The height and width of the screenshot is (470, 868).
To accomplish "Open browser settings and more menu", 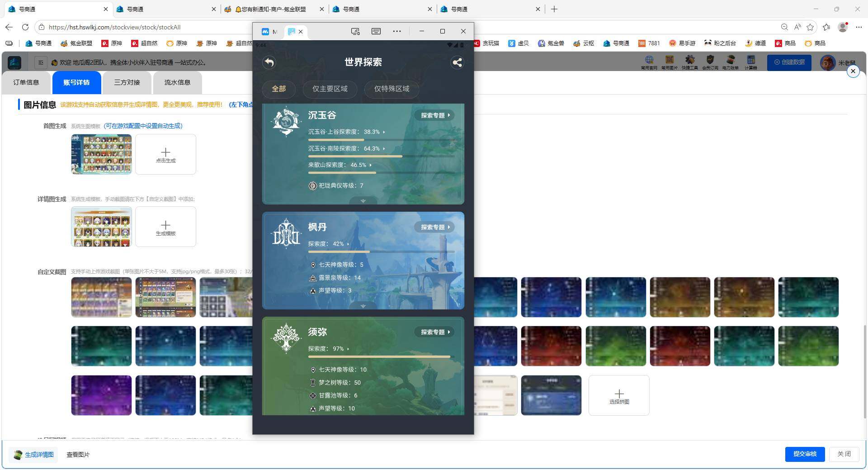I will click(859, 27).
